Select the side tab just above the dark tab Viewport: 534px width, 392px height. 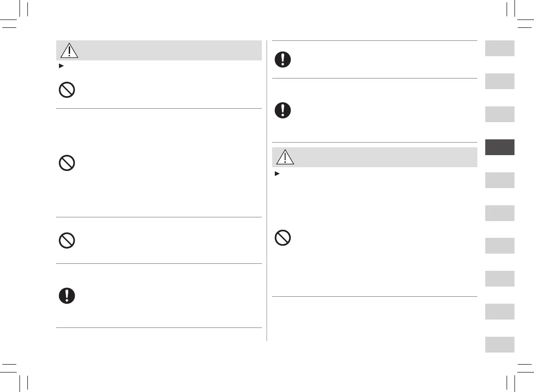[500, 114]
